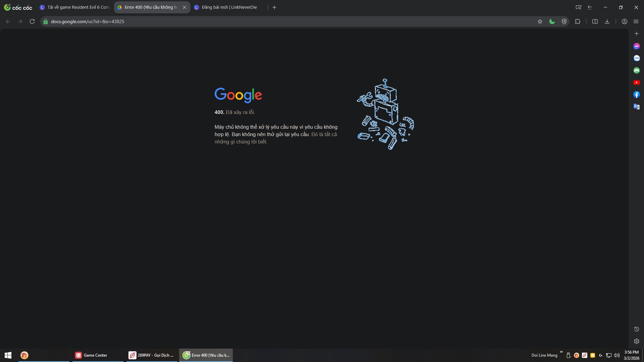The height and width of the screenshot is (362, 644).
Task: Open the YouTube sidebar shortcut
Action: pos(636,82)
